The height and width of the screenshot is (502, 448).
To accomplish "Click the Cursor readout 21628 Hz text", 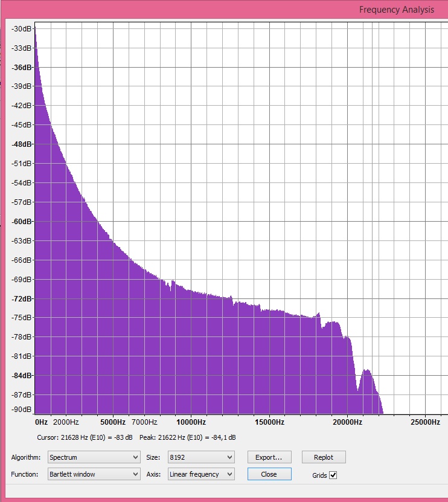I will pyautogui.click(x=85, y=437).
